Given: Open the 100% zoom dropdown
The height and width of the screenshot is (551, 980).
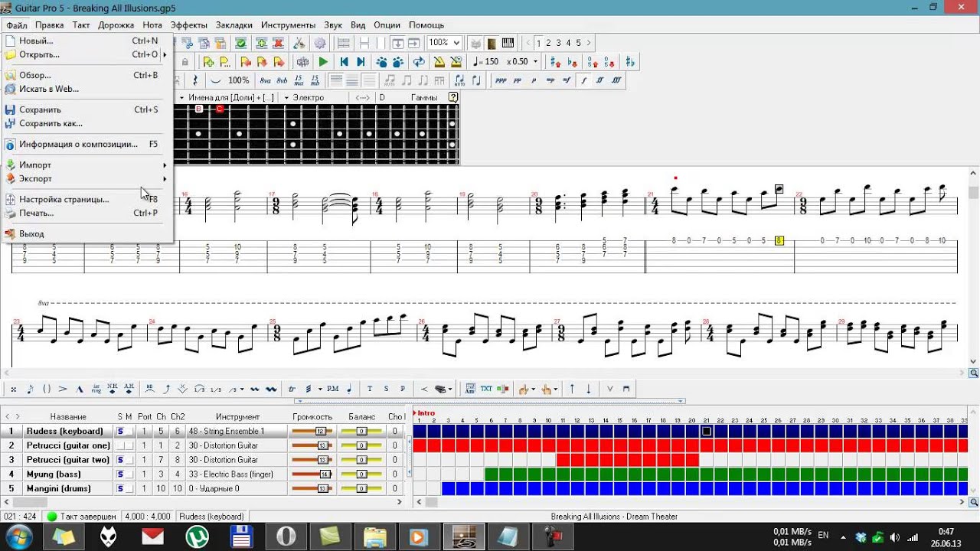Looking at the screenshot, I should (456, 43).
